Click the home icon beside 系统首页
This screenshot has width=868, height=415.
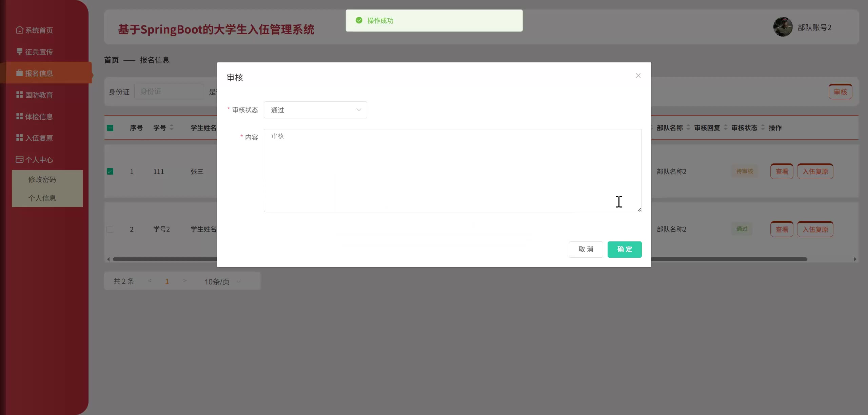[x=19, y=30]
